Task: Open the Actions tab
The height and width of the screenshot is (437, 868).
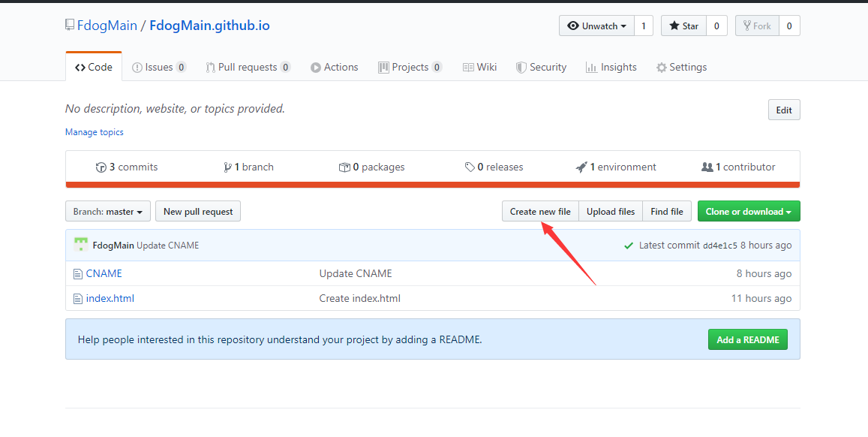Action: (335, 67)
